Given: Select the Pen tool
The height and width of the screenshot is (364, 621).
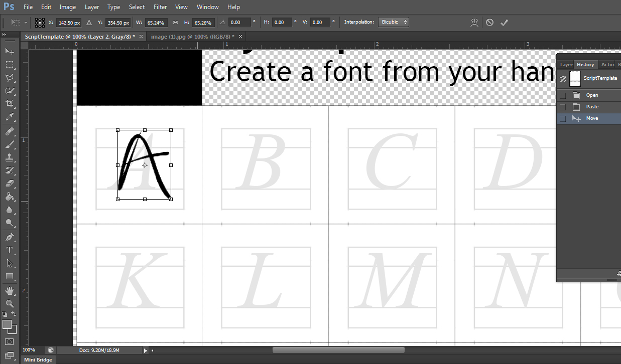Looking at the screenshot, I should pyautogui.click(x=9, y=236).
